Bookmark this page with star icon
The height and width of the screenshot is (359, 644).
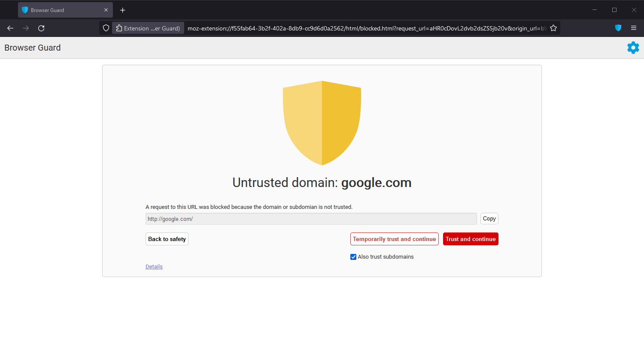(553, 28)
